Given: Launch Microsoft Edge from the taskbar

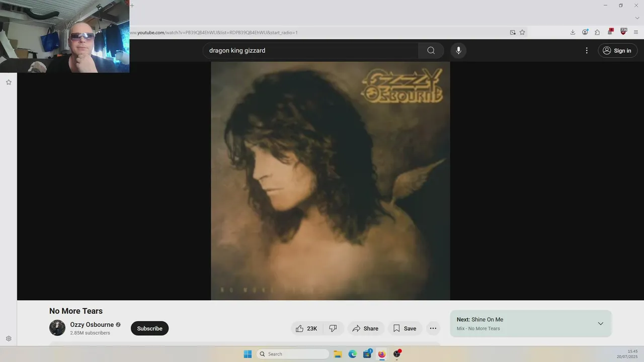Looking at the screenshot, I should pos(353,354).
